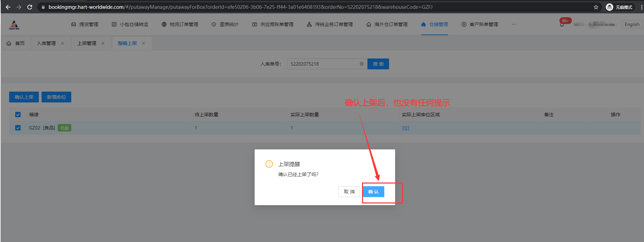Open the 仓储管理 menu
This screenshot has width=644, height=242.
click(x=435, y=24)
